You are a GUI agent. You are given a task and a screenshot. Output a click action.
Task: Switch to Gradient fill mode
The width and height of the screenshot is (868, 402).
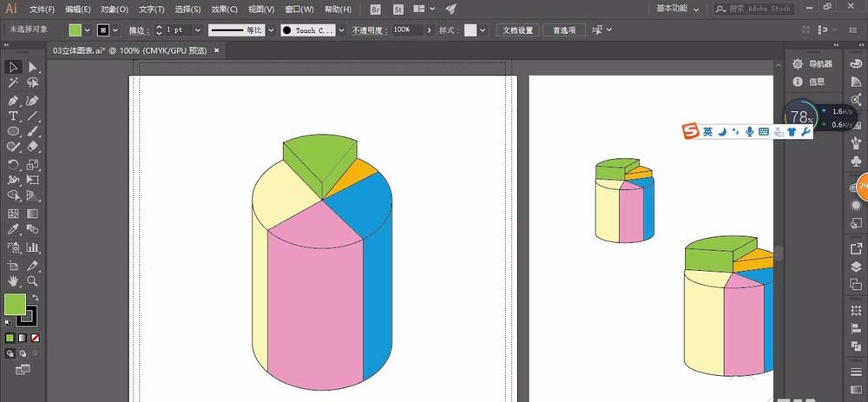tap(23, 338)
